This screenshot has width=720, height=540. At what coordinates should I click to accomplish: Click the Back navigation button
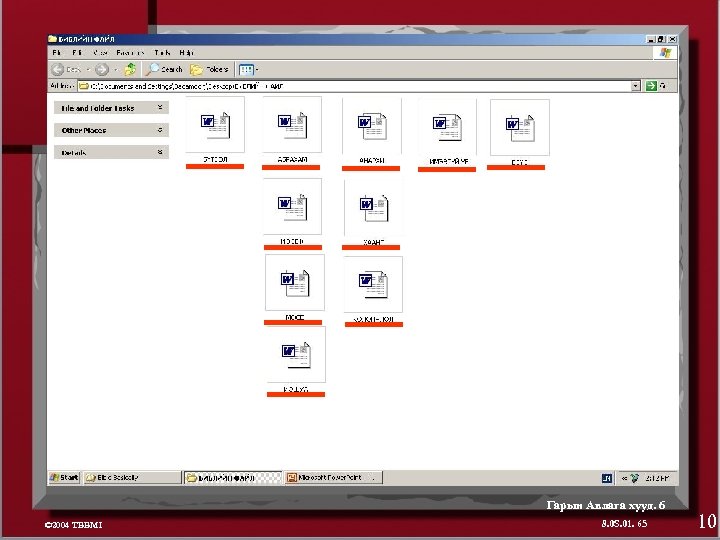coord(66,70)
